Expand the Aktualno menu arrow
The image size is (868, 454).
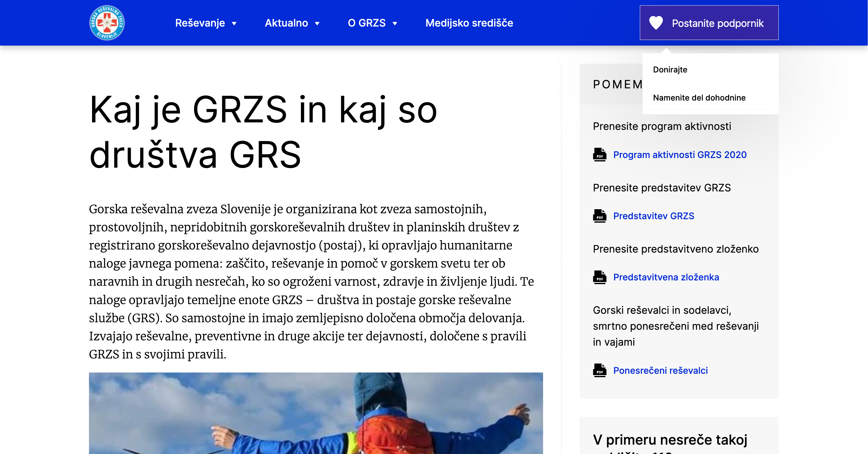[x=317, y=23]
